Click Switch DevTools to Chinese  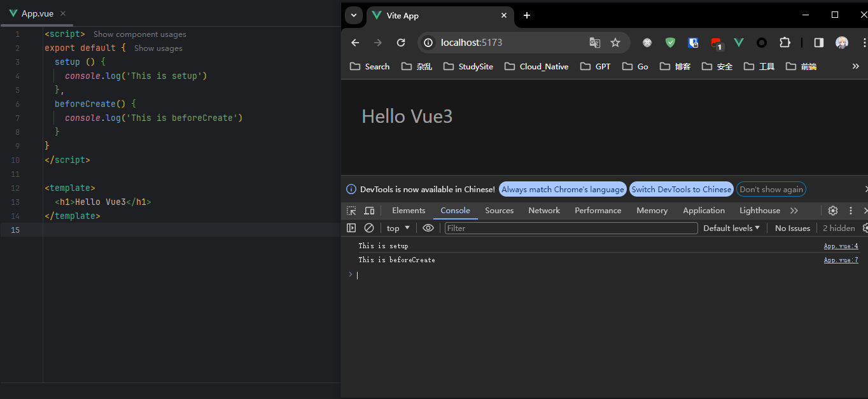pyautogui.click(x=681, y=190)
